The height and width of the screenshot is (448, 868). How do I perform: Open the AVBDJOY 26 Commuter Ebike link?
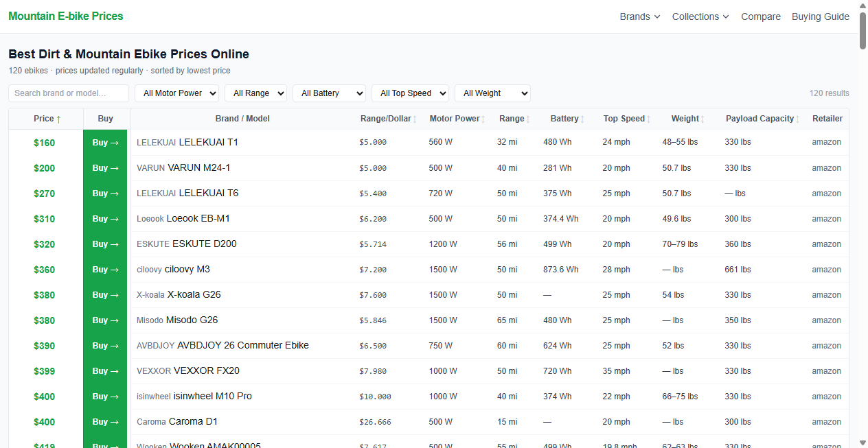pyautogui.click(x=243, y=345)
